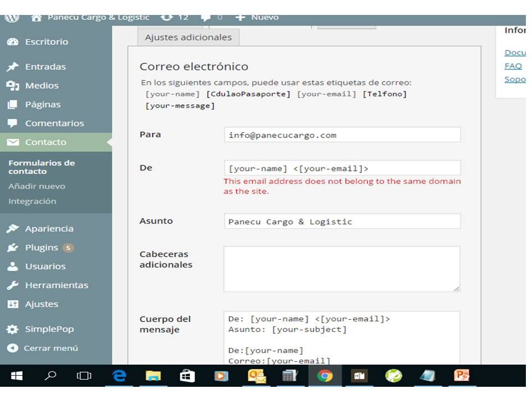Select the [your-name] mail tag

172,94
